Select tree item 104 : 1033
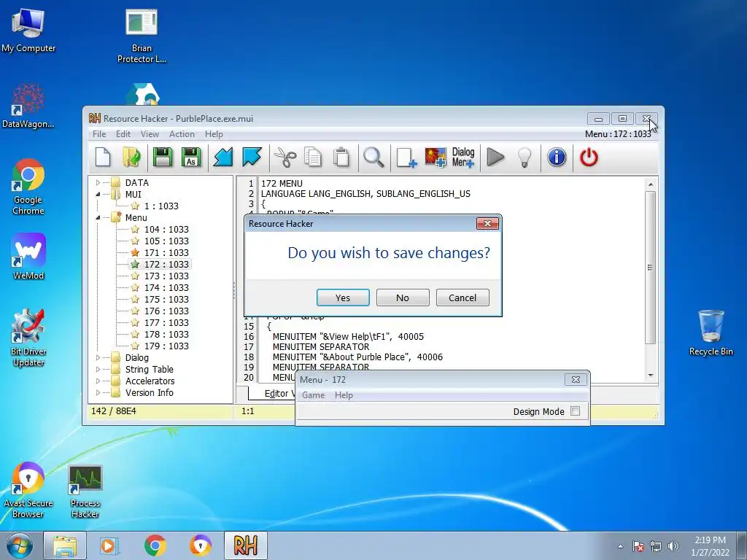Viewport: 747px width, 560px height. (x=166, y=229)
